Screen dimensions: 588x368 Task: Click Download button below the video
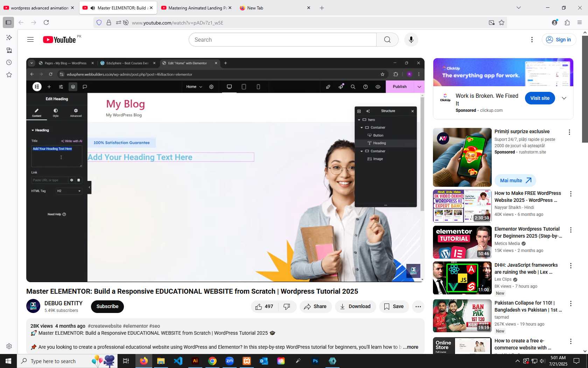click(355, 307)
